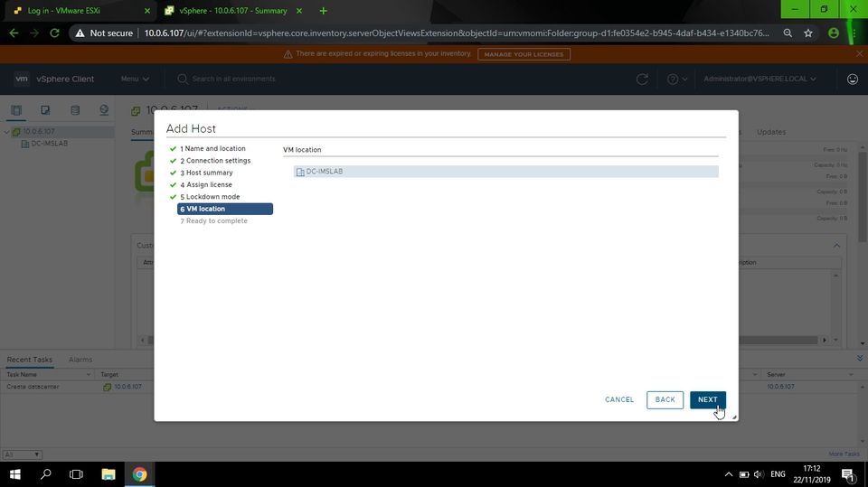868x487 pixels.
Task: Dismiss the expired license warning banner
Action: click(859, 53)
